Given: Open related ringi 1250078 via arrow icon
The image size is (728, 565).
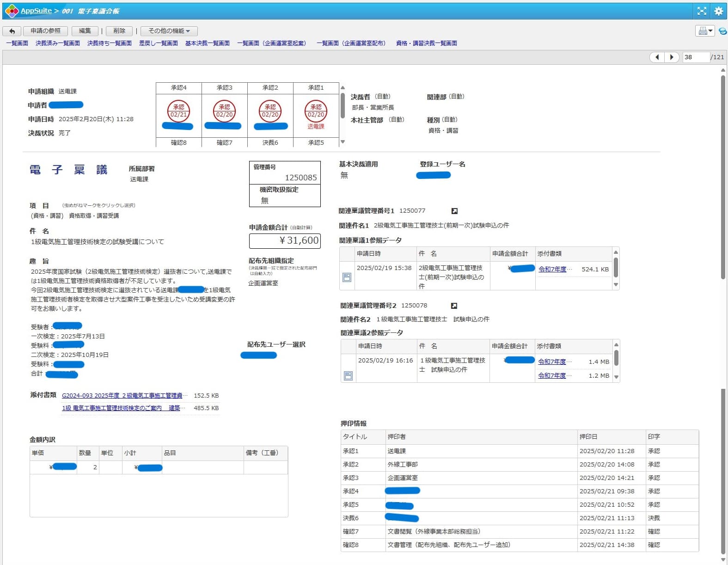Looking at the screenshot, I should (454, 306).
